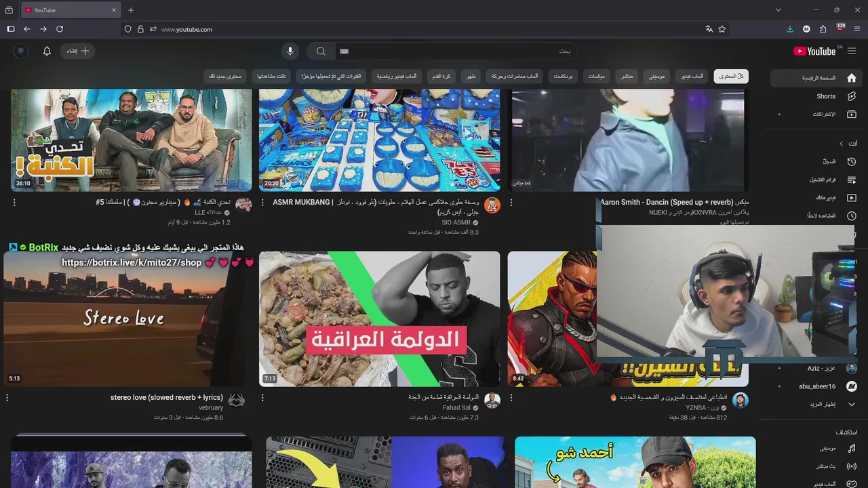Click into the YouTube search field
This screenshot has height=488, width=868.
(x=456, y=51)
